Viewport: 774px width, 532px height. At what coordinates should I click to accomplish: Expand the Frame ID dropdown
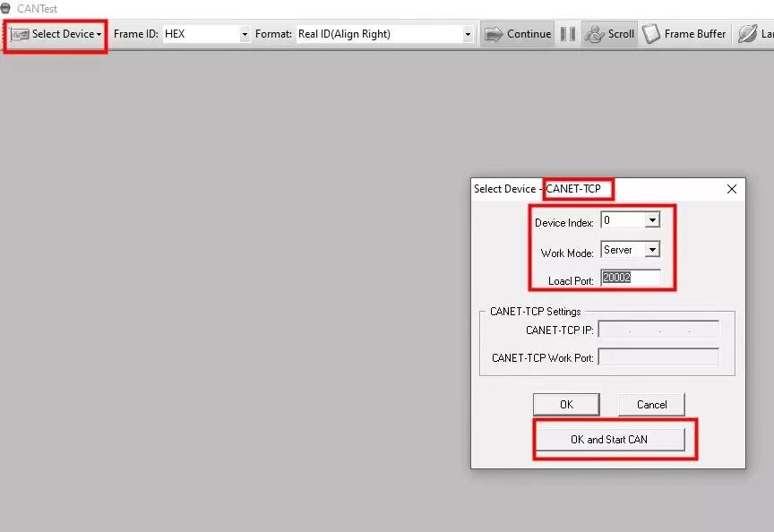245,34
